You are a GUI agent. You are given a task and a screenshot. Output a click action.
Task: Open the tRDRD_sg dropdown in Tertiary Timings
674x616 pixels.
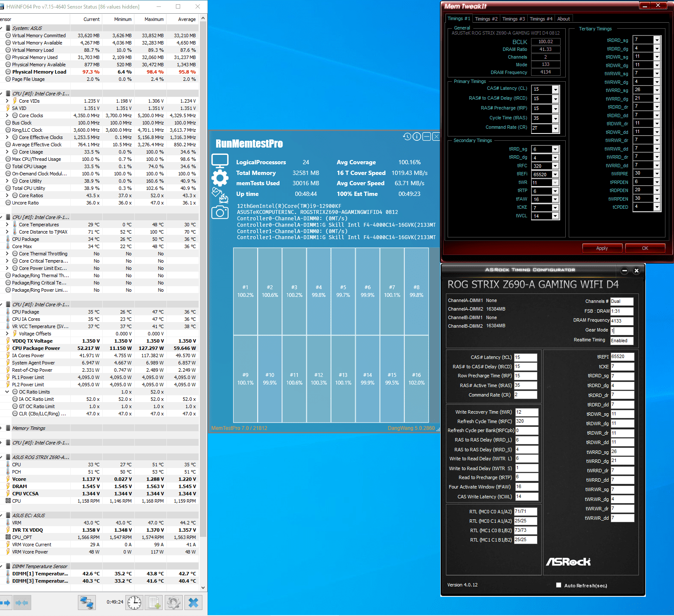tap(657, 40)
